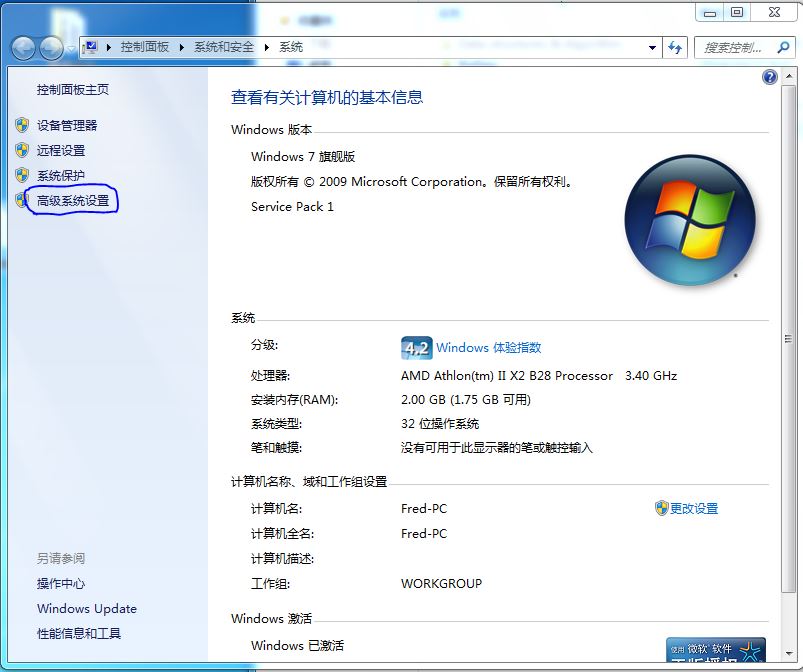The width and height of the screenshot is (803, 672).
Task: Click the search magnifier icon
Action: click(783, 48)
